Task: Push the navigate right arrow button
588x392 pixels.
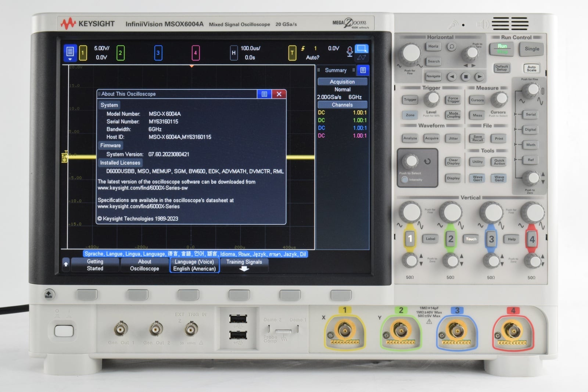Action: tap(479, 77)
